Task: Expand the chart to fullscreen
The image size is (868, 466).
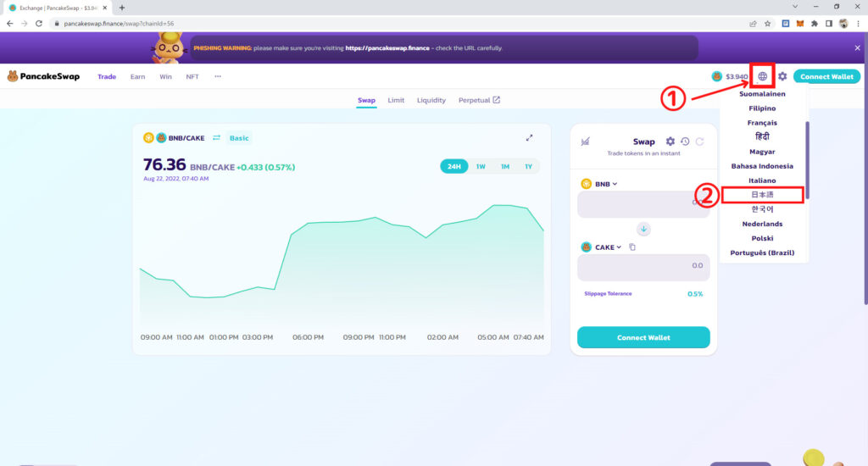Action: point(529,138)
